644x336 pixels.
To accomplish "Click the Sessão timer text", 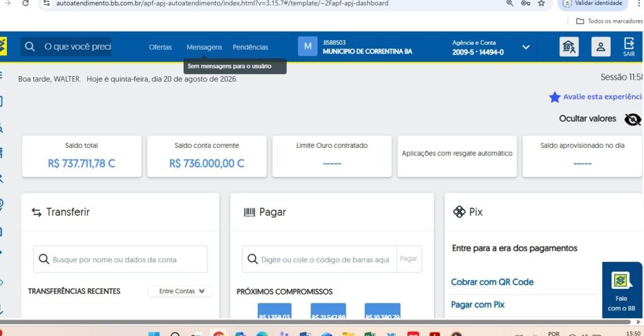I will pyautogui.click(x=621, y=77).
